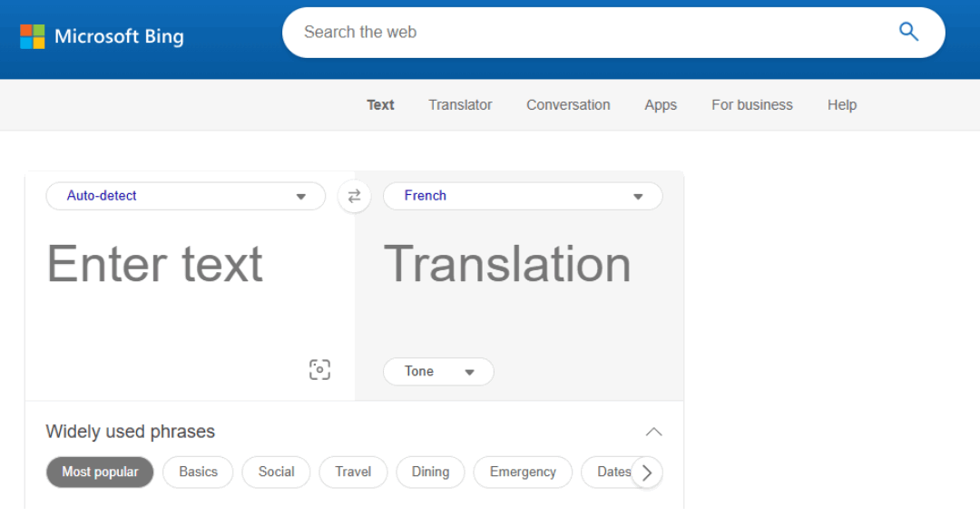The height and width of the screenshot is (526, 980).
Task: Open the For business page
Action: pyautogui.click(x=751, y=105)
